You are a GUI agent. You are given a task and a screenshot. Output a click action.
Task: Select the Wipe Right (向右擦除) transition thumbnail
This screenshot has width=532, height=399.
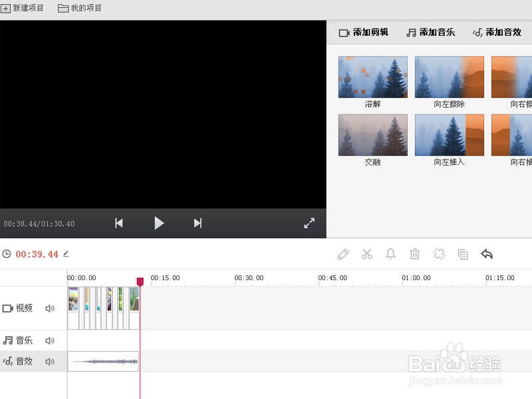tap(511, 77)
